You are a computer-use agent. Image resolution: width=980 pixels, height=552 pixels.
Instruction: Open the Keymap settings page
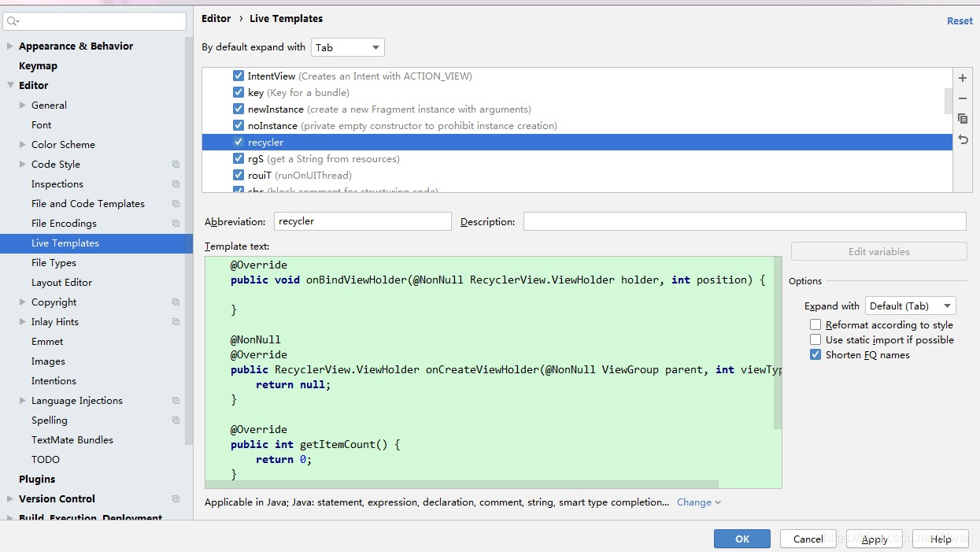tap(38, 66)
